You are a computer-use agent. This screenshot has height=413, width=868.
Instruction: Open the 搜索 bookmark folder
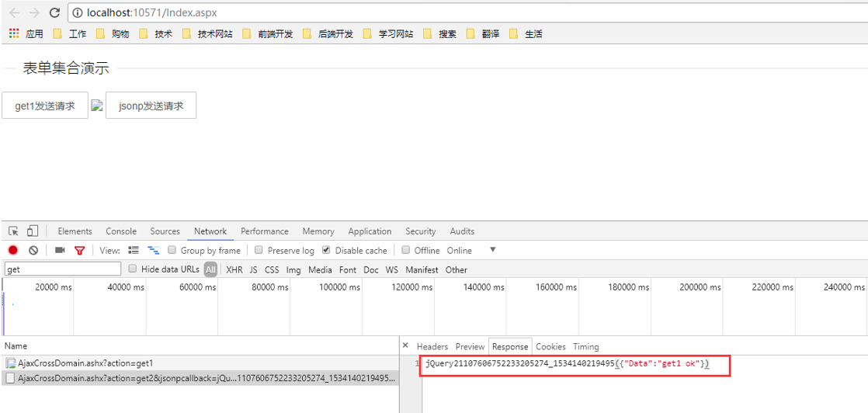click(x=440, y=34)
